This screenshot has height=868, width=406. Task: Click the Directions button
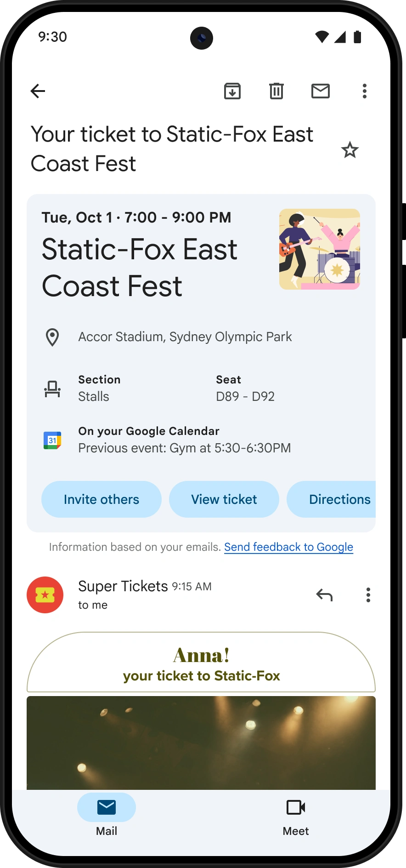pos(332,499)
